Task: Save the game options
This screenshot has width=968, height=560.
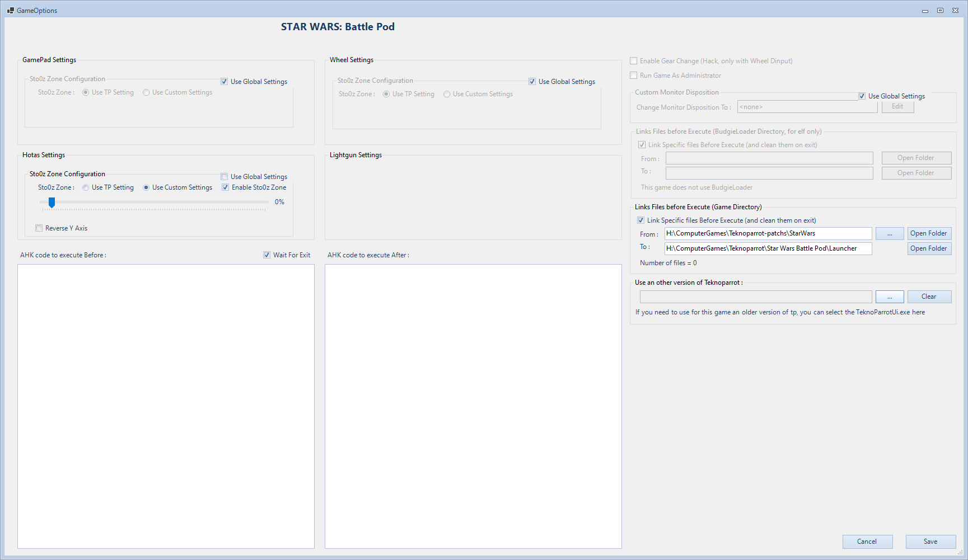Action: coord(930,542)
